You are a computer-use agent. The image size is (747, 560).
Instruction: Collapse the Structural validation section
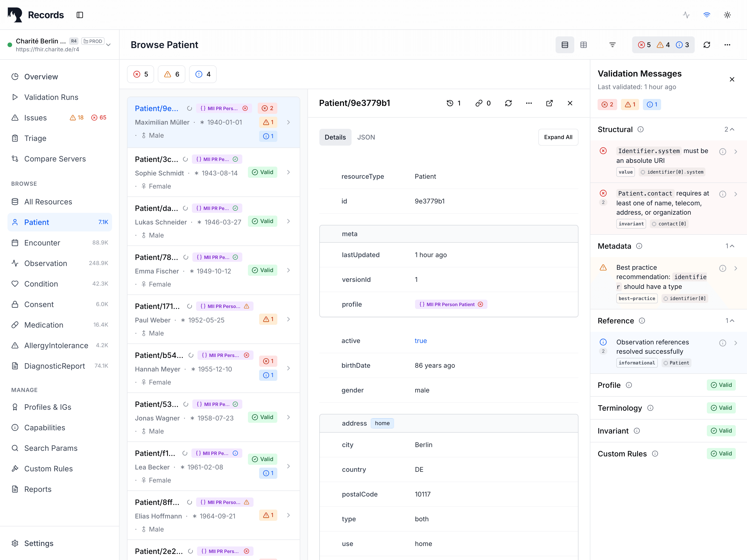[x=732, y=130]
